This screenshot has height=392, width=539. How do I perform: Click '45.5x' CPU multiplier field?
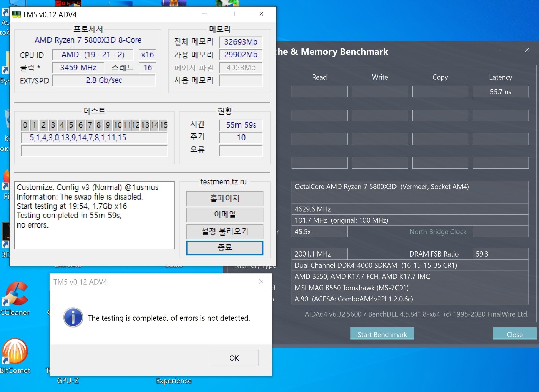(319, 232)
